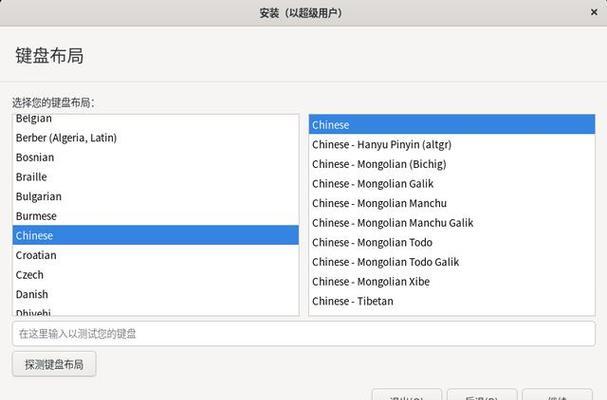Image resolution: width=607 pixels, height=400 pixels.
Task: Select Belgian at top of language list
Action: pyautogui.click(x=156, y=120)
